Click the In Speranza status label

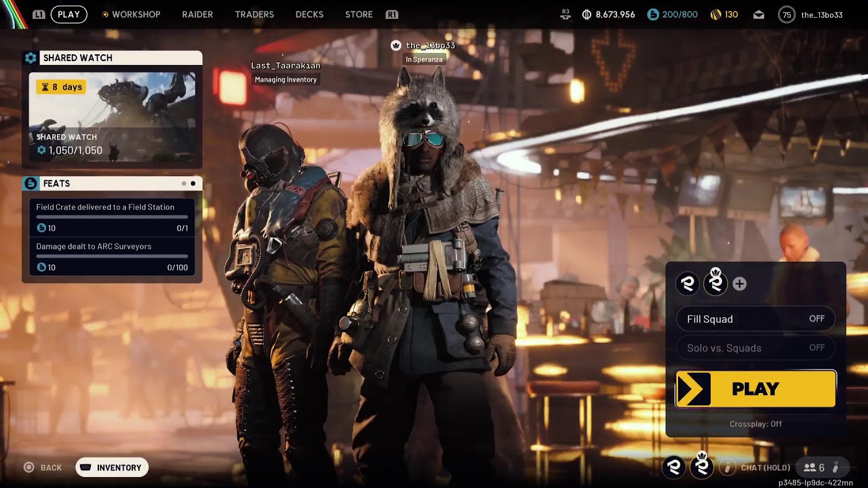coord(424,60)
